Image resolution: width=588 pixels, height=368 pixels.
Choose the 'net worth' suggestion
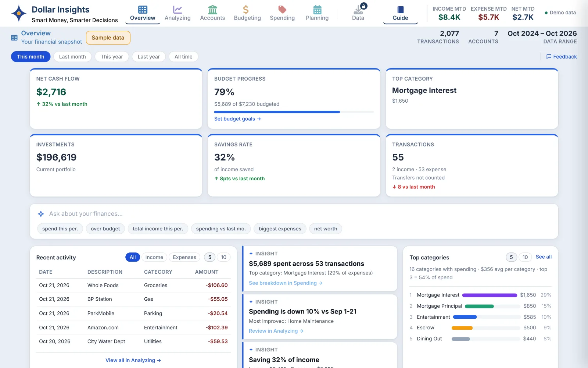pos(326,229)
